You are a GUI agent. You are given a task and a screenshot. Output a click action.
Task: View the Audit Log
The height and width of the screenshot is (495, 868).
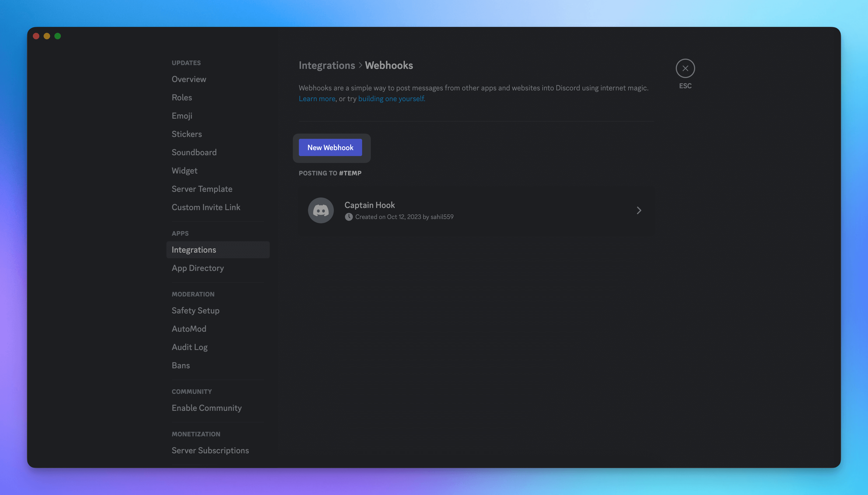tap(218, 347)
